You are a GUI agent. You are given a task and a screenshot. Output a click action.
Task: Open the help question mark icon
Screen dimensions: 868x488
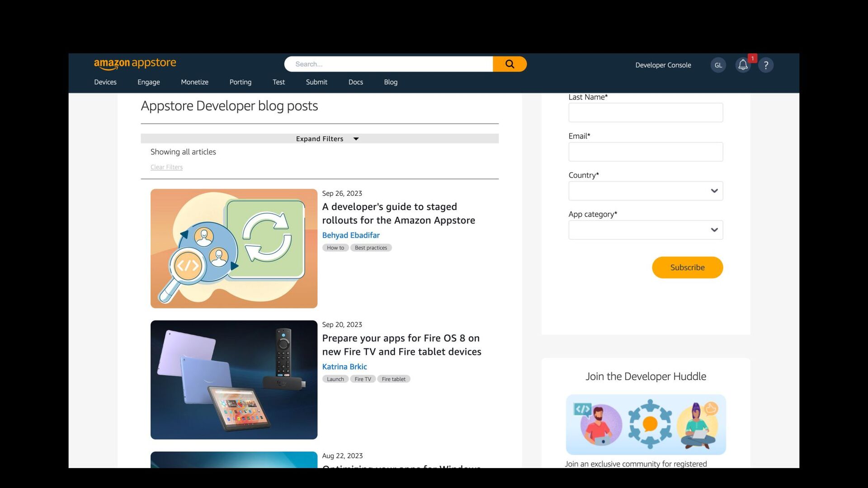tap(766, 65)
